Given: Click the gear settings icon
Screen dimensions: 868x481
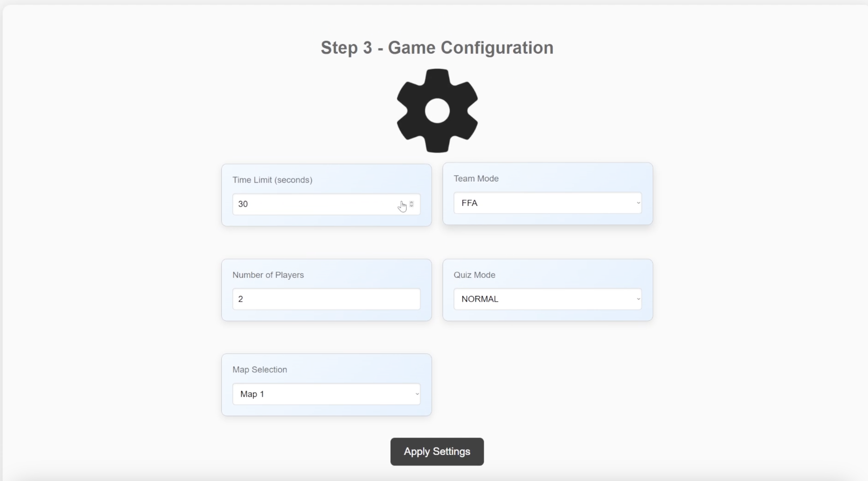Looking at the screenshot, I should (437, 111).
